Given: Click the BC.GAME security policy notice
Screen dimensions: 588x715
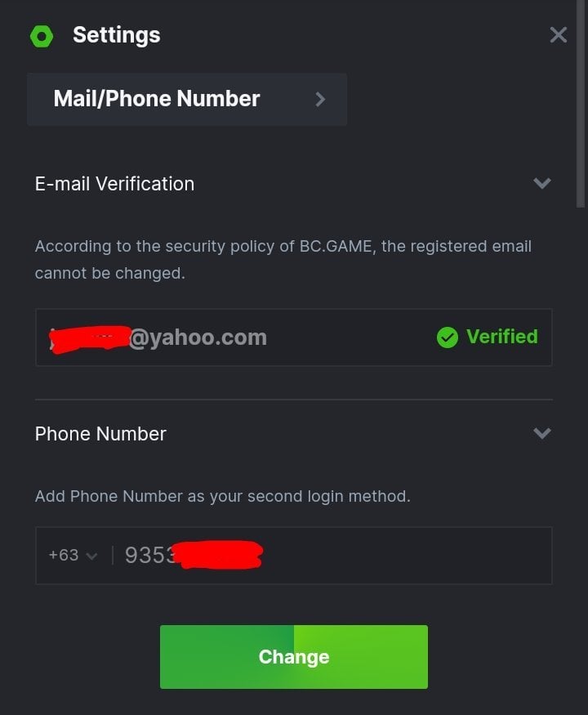Looking at the screenshot, I should pyautogui.click(x=283, y=259).
